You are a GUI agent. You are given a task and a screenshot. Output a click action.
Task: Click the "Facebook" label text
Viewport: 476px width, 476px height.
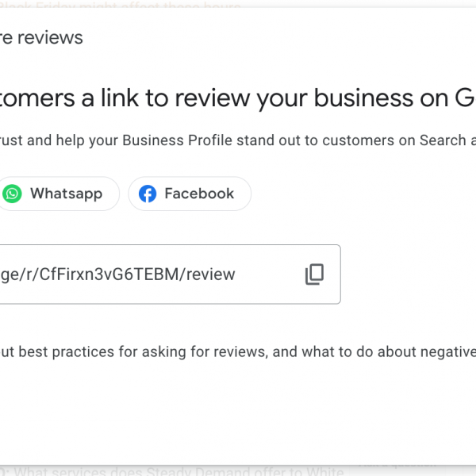[199, 194]
